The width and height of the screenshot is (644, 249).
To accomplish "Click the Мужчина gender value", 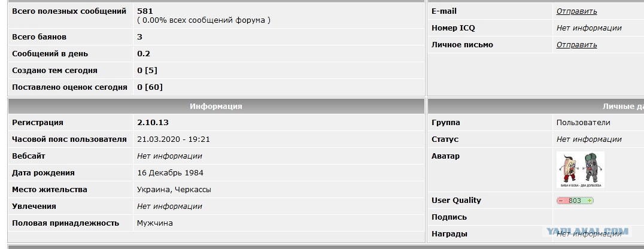I will tap(155, 223).
